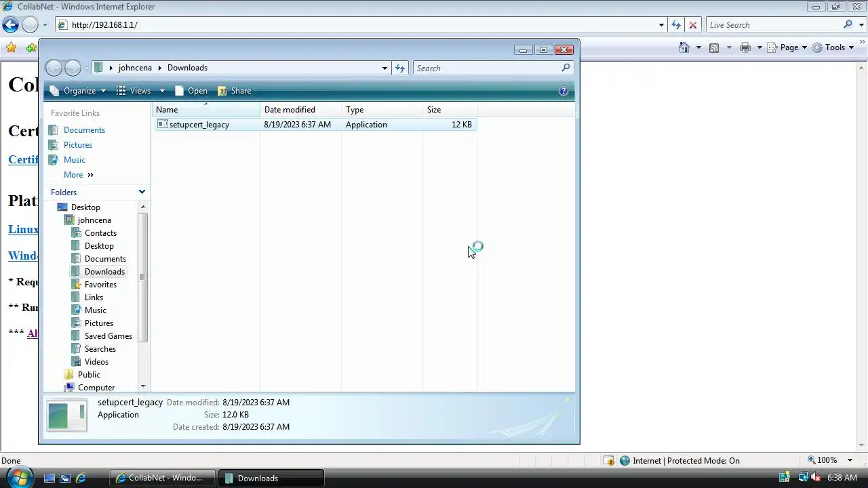Open Documents favorite link
The image size is (868, 488).
84,130
